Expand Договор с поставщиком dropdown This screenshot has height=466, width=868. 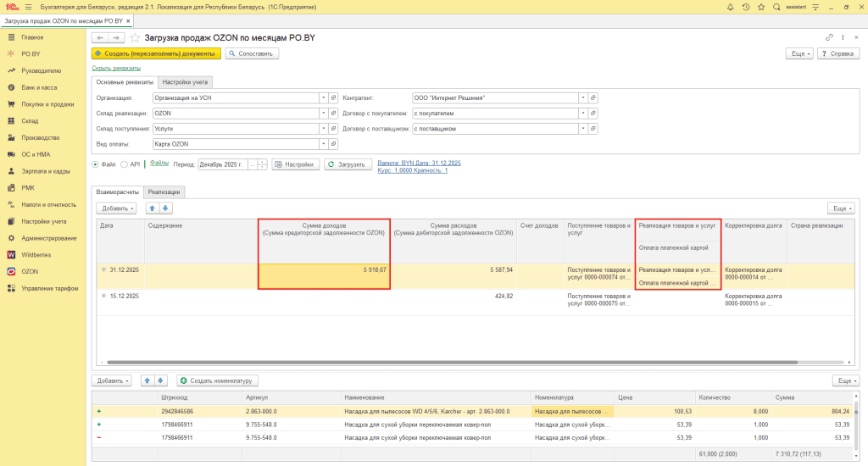pyautogui.click(x=583, y=129)
